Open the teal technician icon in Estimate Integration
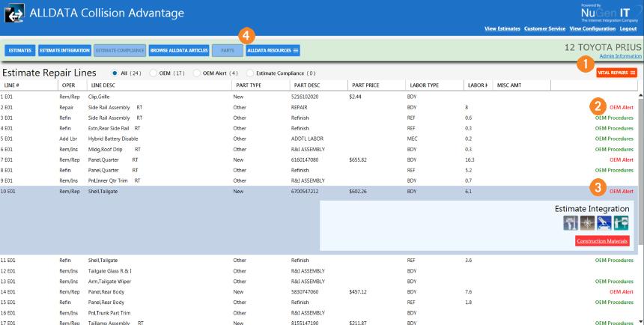Viewport: 644px width, 325px height. point(621,222)
